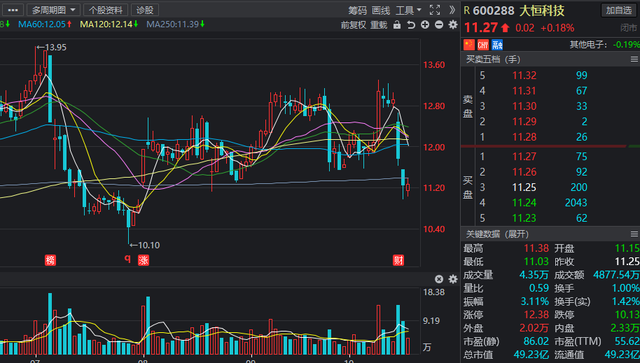Open the 筹码 chip distribution view
This screenshot has width=640, height=363.
(357, 10)
